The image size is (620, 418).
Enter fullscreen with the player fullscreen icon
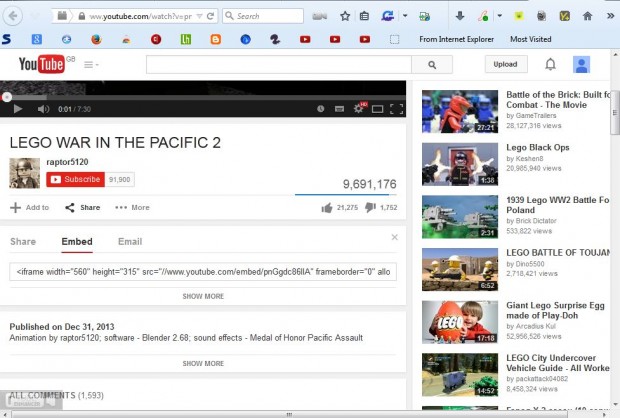(x=396, y=109)
